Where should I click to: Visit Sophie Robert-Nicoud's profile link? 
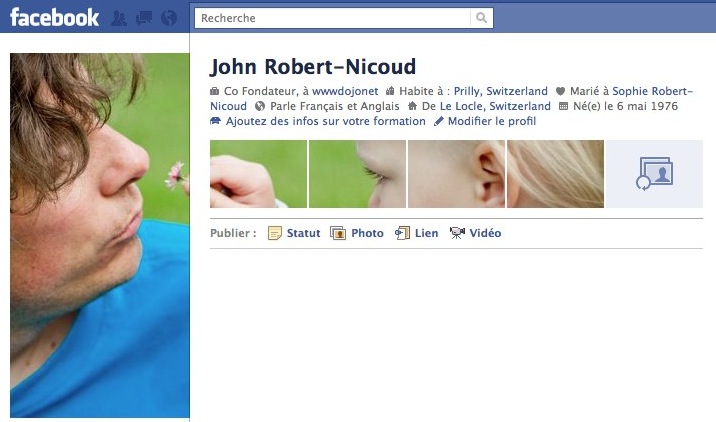click(651, 91)
